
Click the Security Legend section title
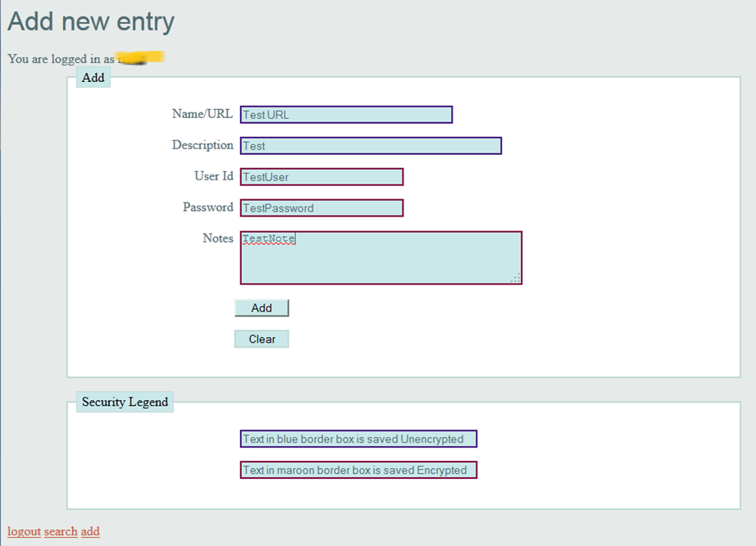[x=125, y=402]
